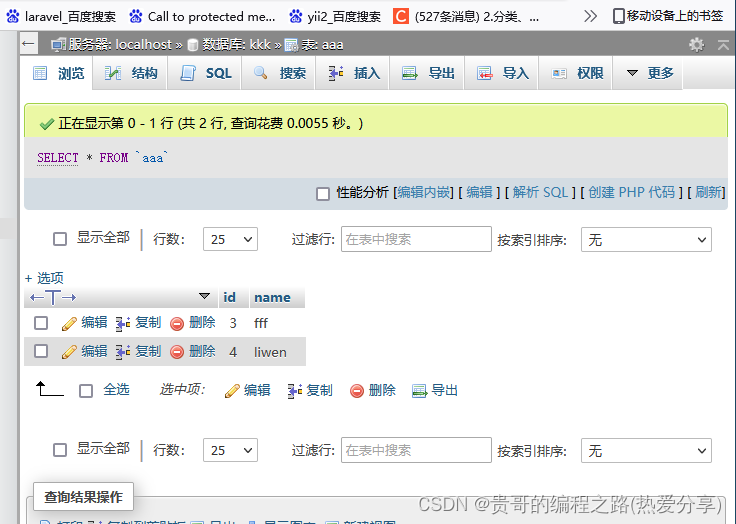736x524 pixels.
Task: Click the 编辑内嵌 inline edit link
Action: [423, 193]
